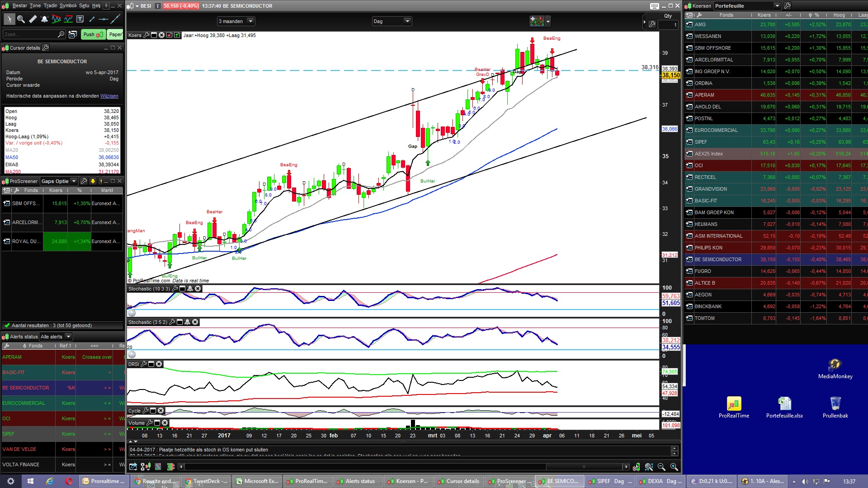868x488 pixels.
Task: Click the alert bell tool
Action: [x=44, y=19]
